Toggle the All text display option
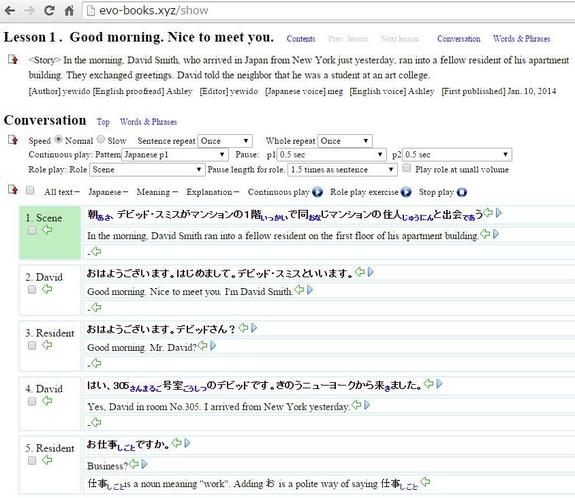575x498 pixels. (x=62, y=192)
